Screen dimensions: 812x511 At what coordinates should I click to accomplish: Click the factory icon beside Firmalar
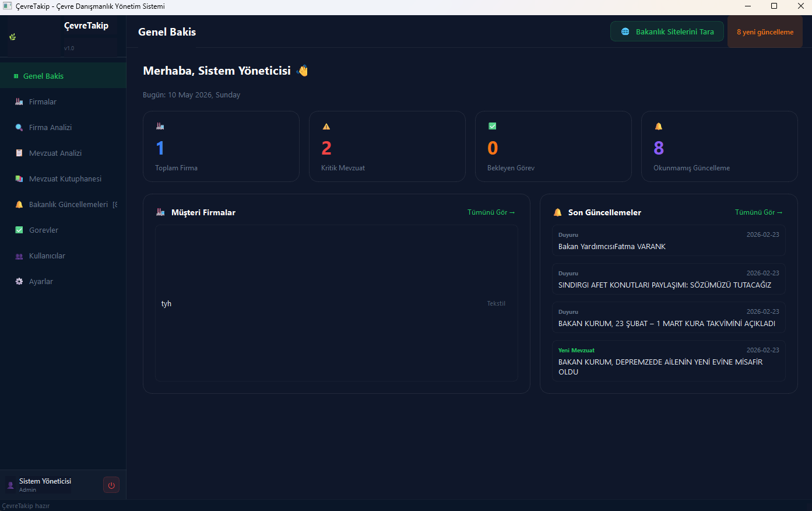pos(19,101)
